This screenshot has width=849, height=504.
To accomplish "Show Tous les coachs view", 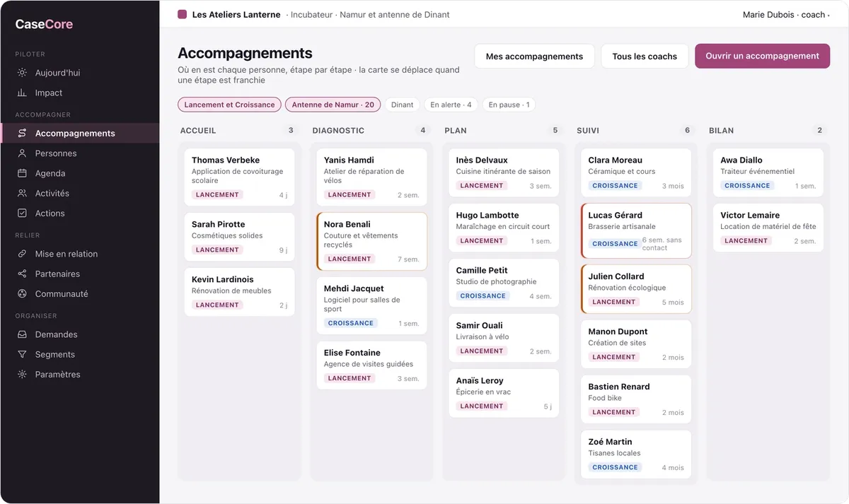I will click(x=645, y=57).
